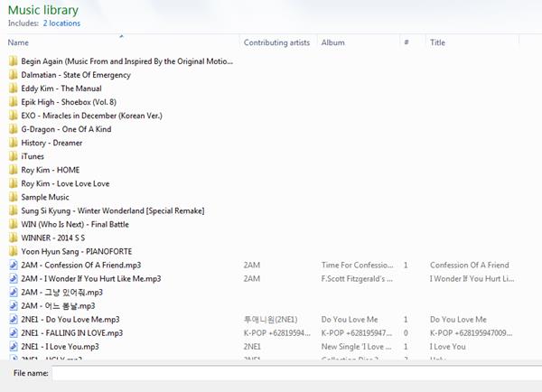Viewport: 542px width, 392px height.
Task: Select the Roy Kim - Love Love Love folder icon
Action: tap(14, 183)
